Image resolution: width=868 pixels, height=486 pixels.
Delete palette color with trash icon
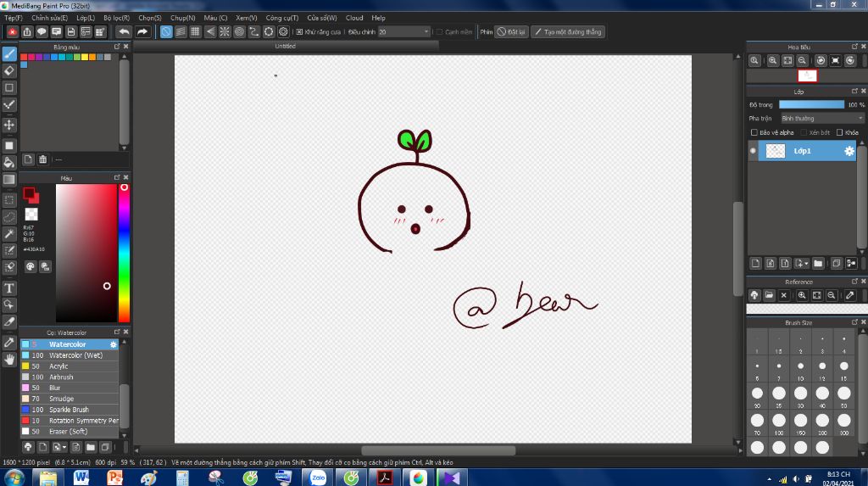pos(42,159)
